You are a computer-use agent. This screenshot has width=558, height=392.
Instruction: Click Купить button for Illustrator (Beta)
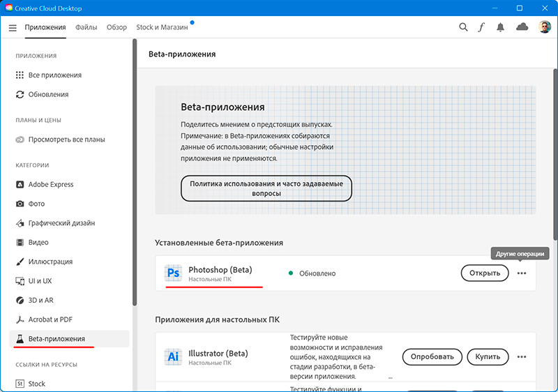coord(488,356)
